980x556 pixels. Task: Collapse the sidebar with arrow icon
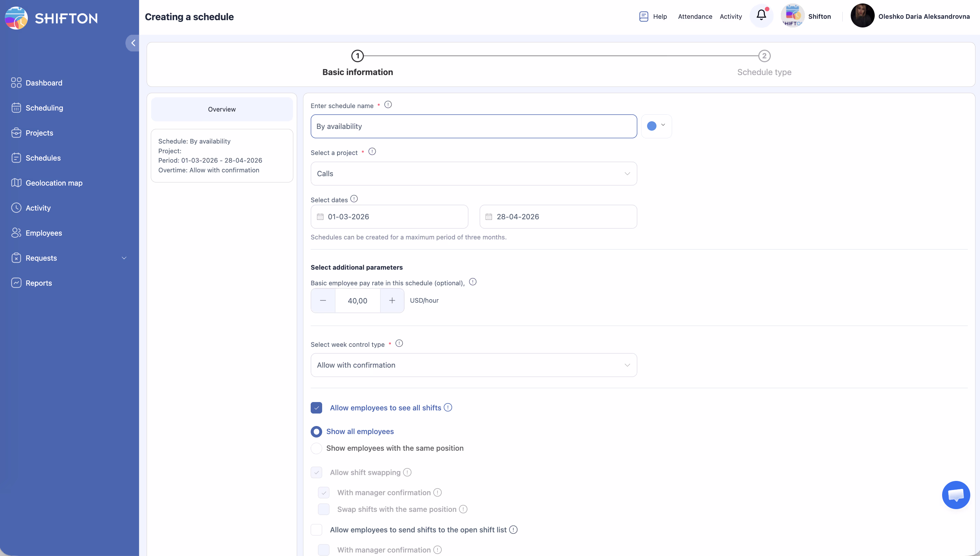(132, 43)
